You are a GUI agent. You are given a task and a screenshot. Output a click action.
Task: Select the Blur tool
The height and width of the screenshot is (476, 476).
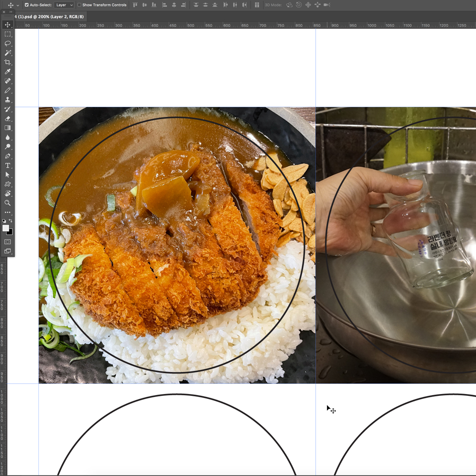point(7,138)
